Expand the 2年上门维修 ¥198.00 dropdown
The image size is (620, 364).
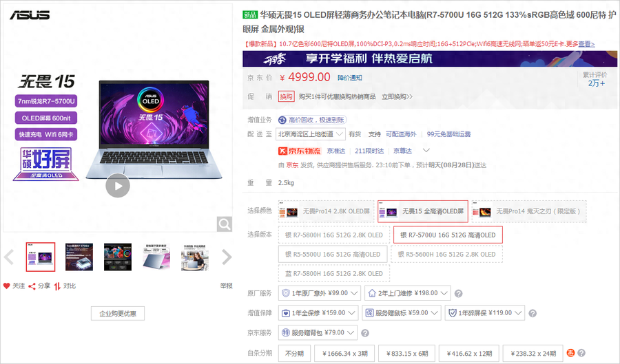click(408, 293)
